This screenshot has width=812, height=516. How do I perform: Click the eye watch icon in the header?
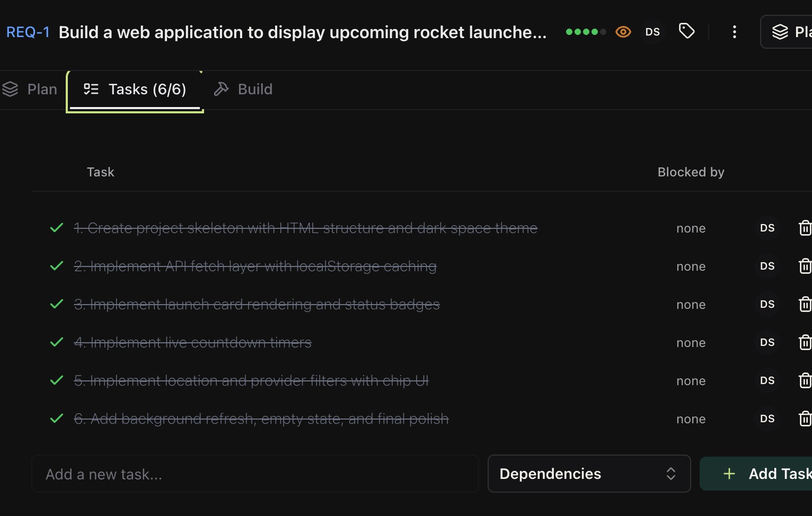click(623, 32)
